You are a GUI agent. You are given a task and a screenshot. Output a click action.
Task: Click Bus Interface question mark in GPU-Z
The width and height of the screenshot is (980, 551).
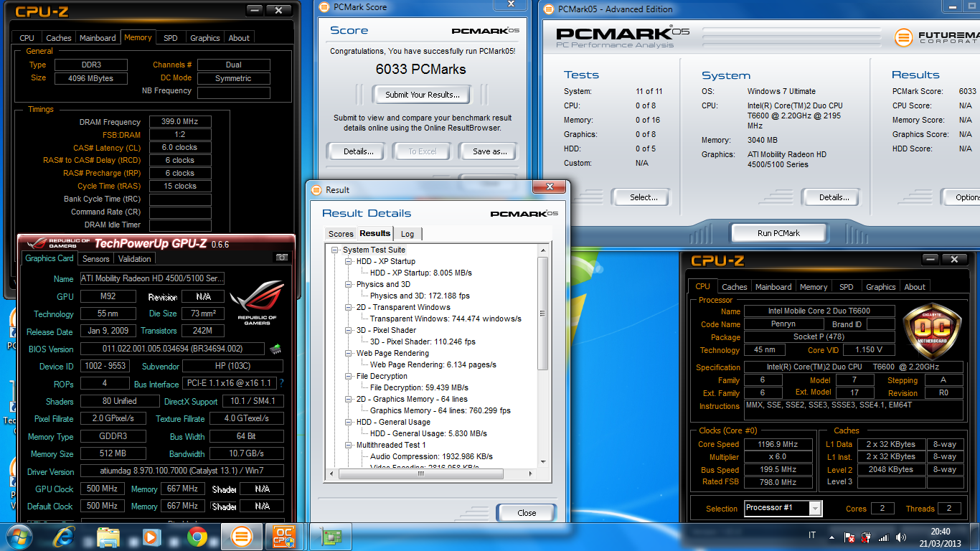(282, 384)
